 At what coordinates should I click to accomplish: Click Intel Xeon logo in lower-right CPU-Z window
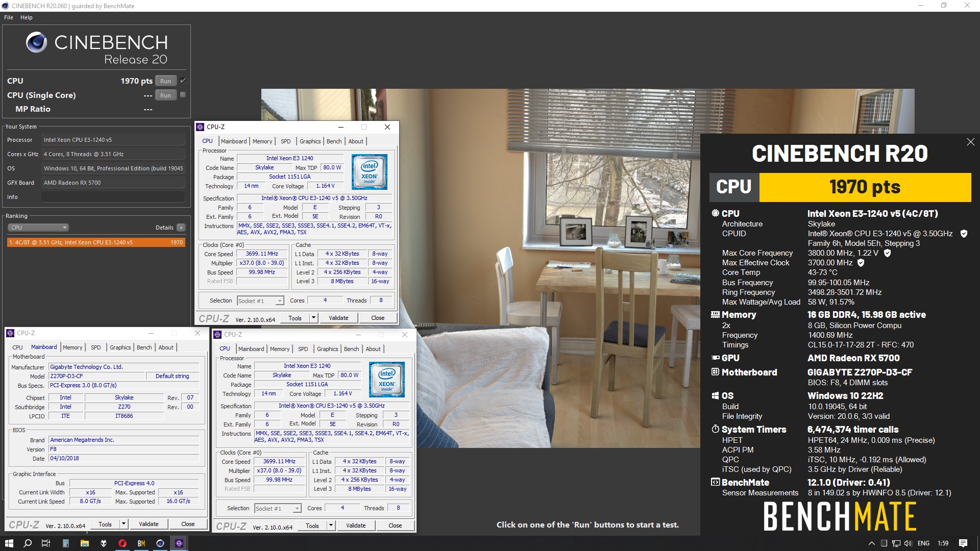click(387, 380)
